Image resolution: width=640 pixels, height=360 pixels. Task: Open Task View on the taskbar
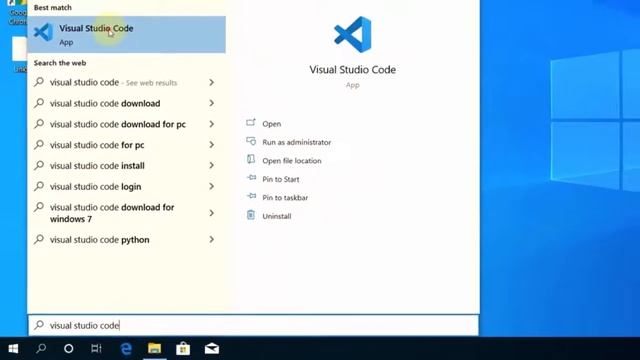click(96, 349)
